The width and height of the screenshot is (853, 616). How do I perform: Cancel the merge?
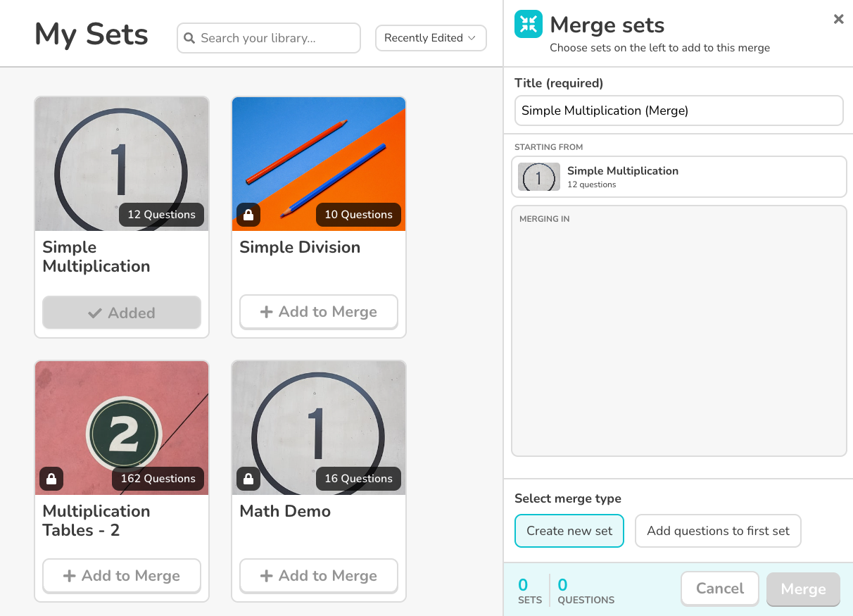coord(720,589)
